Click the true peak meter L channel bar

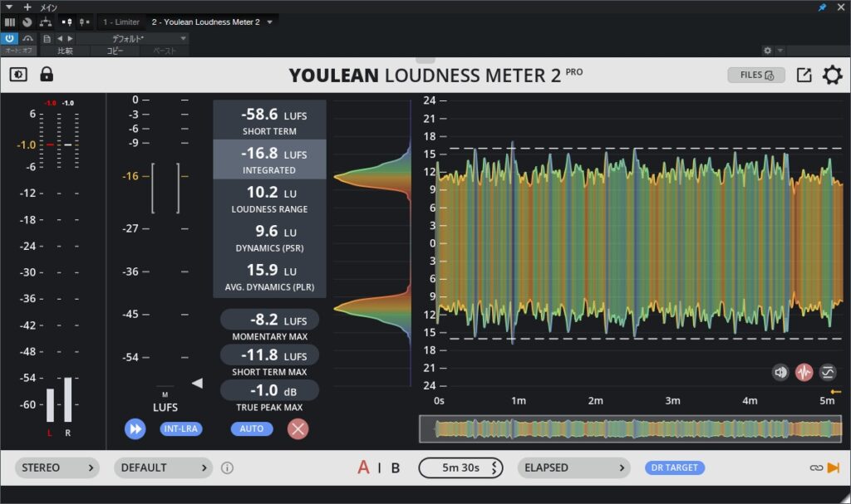(50, 404)
